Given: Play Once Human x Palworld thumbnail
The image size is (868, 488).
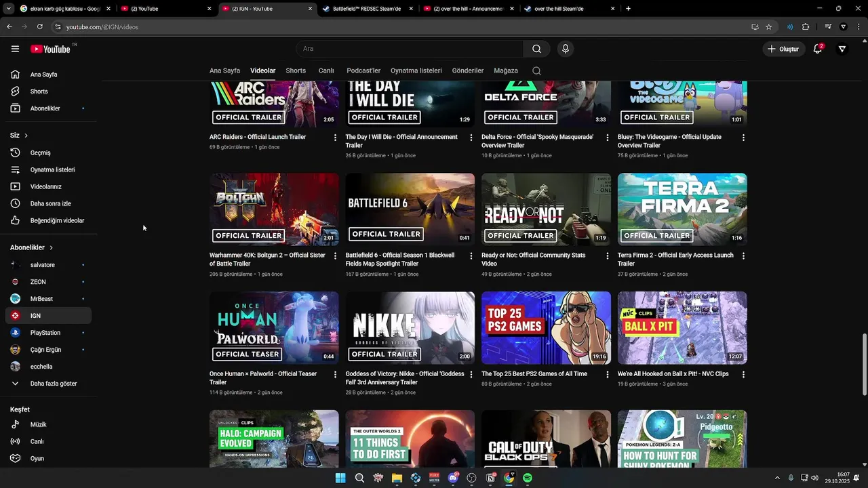Looking at the screenshot, I should [274, 328].
